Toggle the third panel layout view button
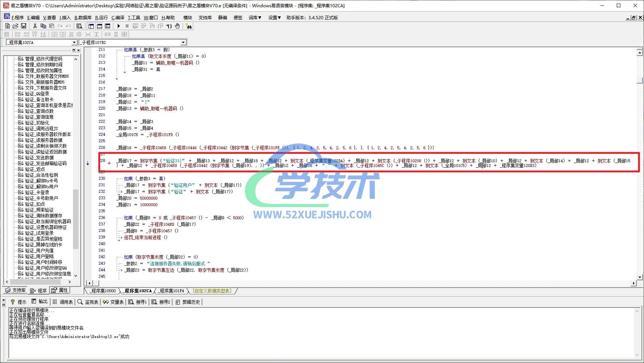The height and width of the screenshot is (363, 644). pyautogui.click(x=108, y=26)
